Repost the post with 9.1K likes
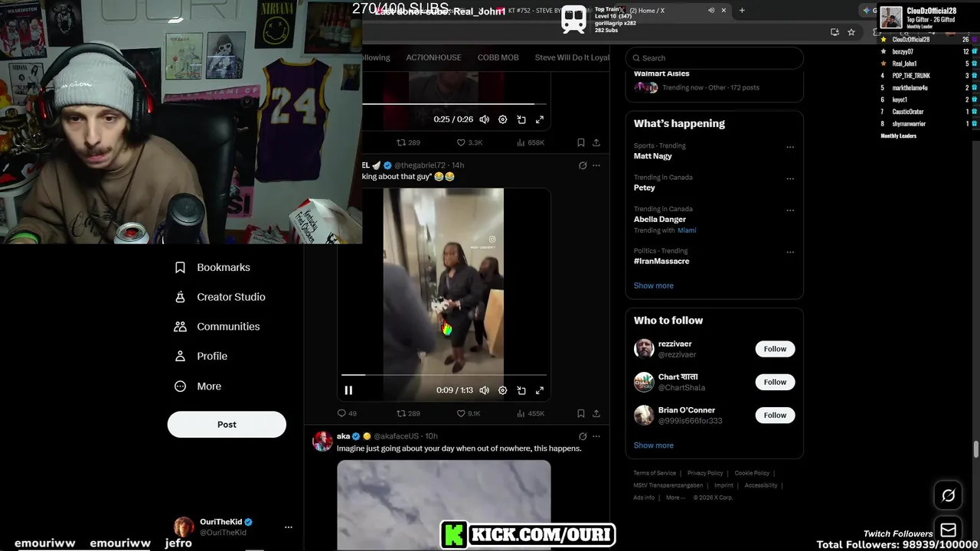Image resolution: width=980 pixels, height=551 pixels. point(408,413)
